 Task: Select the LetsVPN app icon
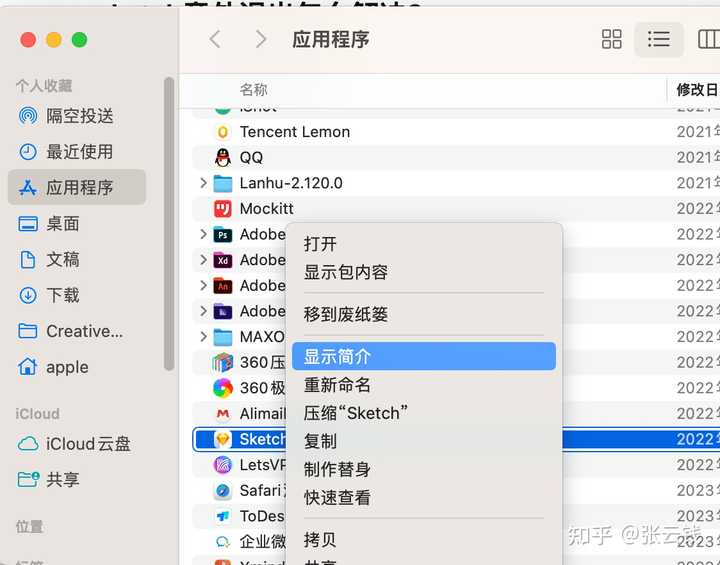(x=223, y=465)
